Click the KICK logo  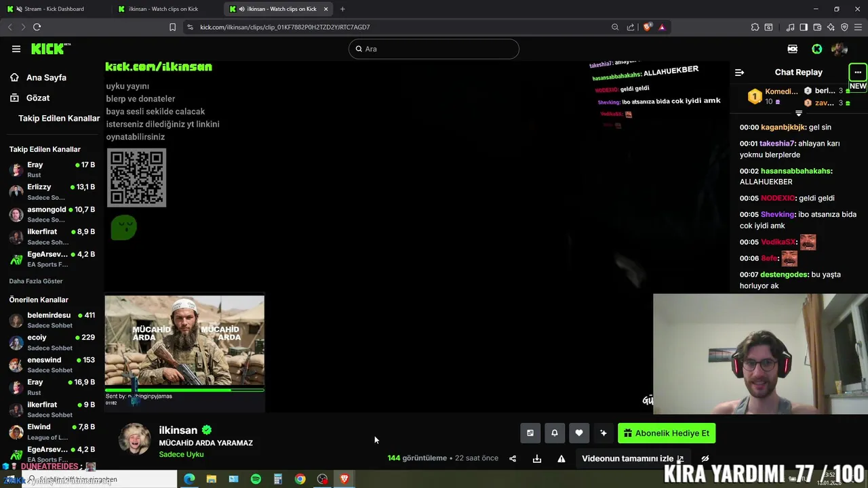coord(50,49)
